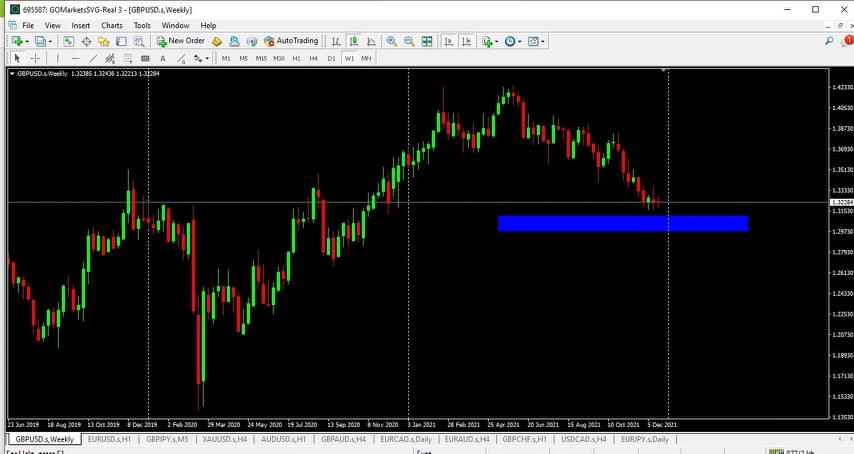
Task: Open the Help menu
Action: pyautogui.click(x=208, y=26)
